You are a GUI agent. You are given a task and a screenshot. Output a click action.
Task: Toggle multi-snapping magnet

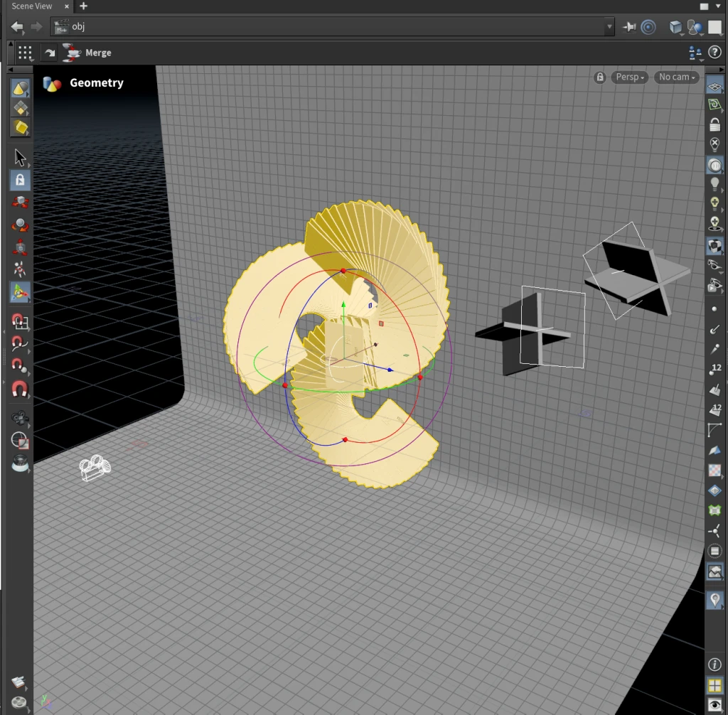pos(20,389)
